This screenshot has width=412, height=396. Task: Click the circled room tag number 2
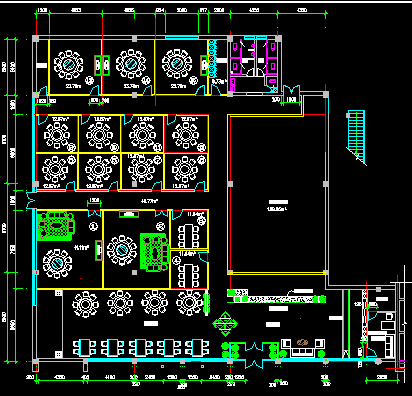pos(160,226)
